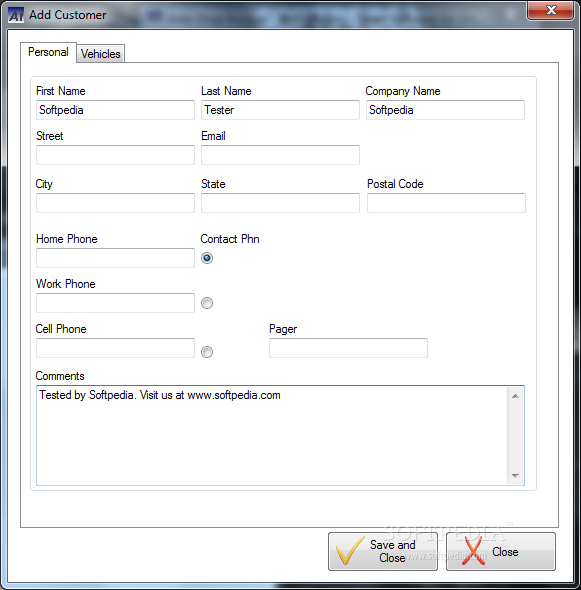The width and height of the screenshot is (581, 590).
Task: Click the Save and Close button
Action: pos(383,551)
